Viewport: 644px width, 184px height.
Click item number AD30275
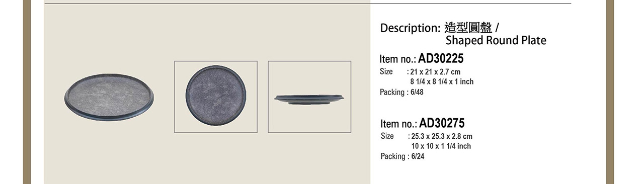point(442,123)
